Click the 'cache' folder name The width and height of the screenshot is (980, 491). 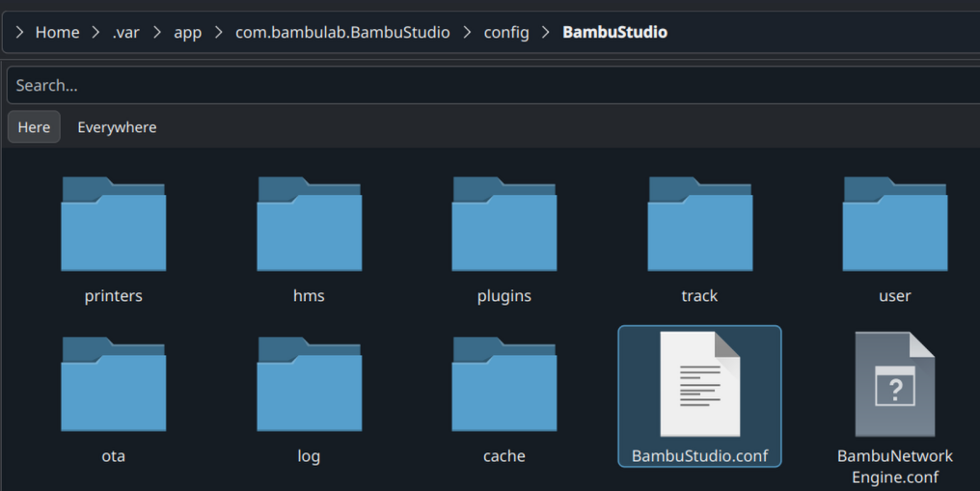504,456
